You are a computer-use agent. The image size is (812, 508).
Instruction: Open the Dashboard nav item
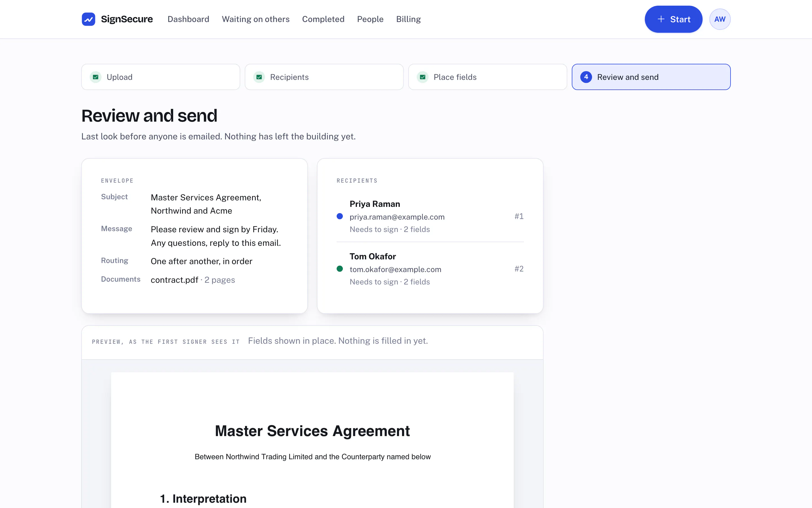click(188, 19)
